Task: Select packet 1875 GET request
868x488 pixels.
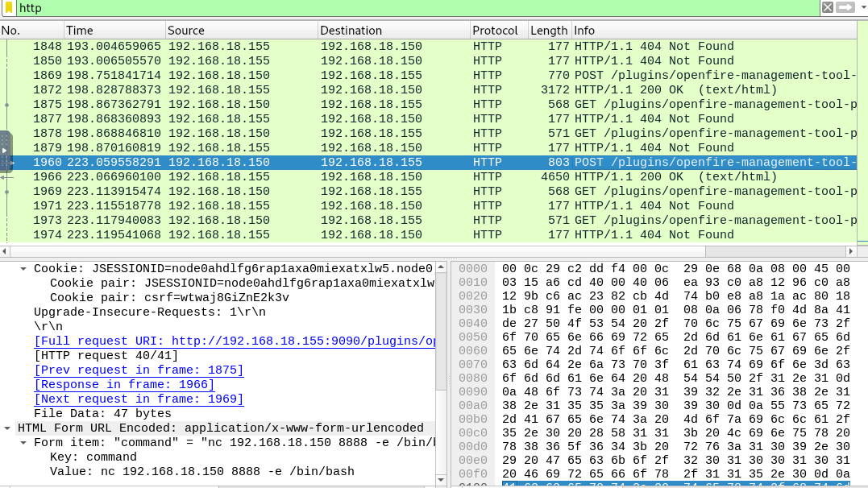Action: pyautogui.click(x=429, y=105)
